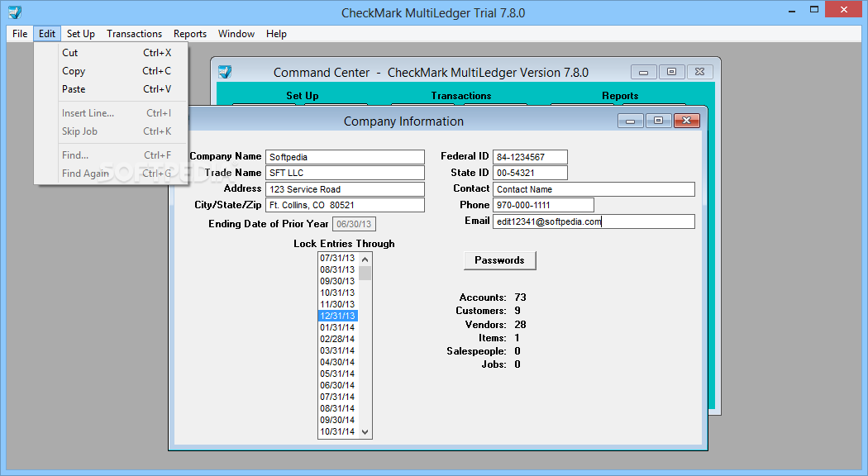Minimize the Command Center window
The height and width of the screenshot is (476, 868).
(x=644, y=72)
